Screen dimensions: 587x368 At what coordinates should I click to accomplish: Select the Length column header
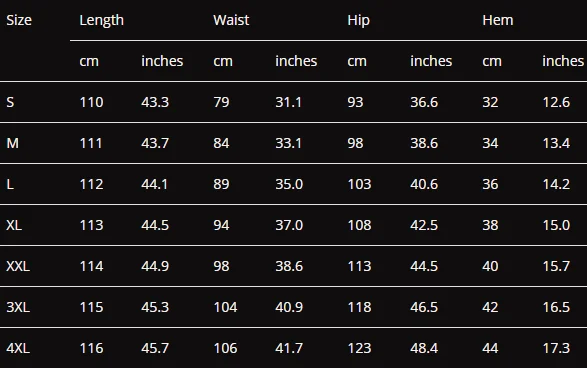101,20
